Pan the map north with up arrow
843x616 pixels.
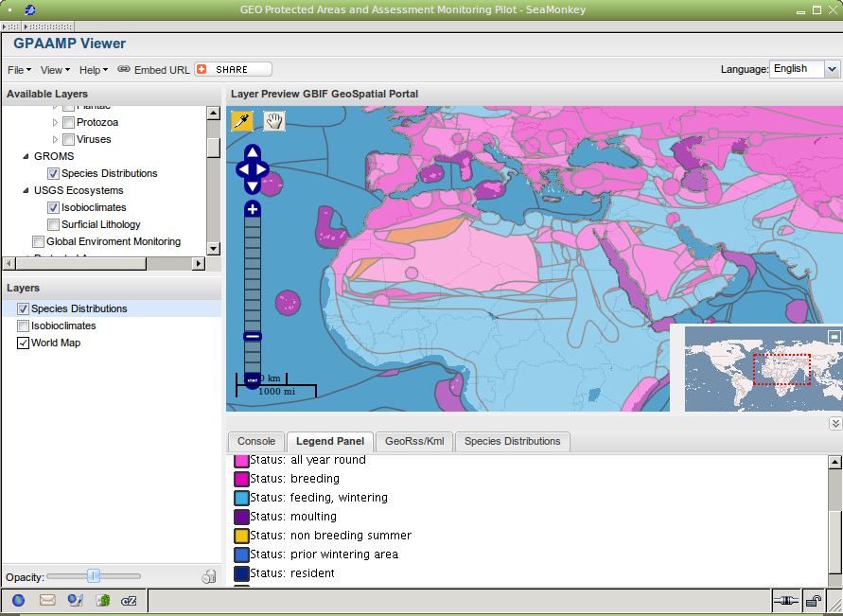click(x=253, y=152)
